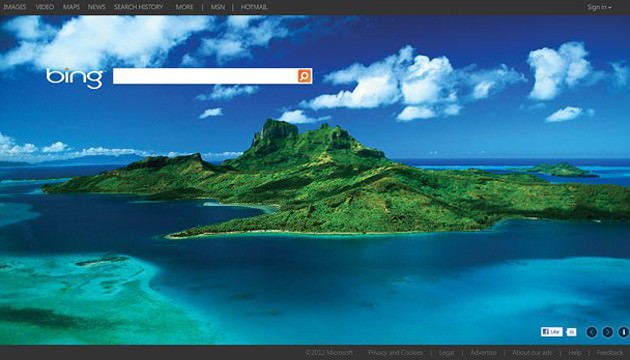Open the NEWS section
This screenshot has width=630, height=360.
click(96, 7)
